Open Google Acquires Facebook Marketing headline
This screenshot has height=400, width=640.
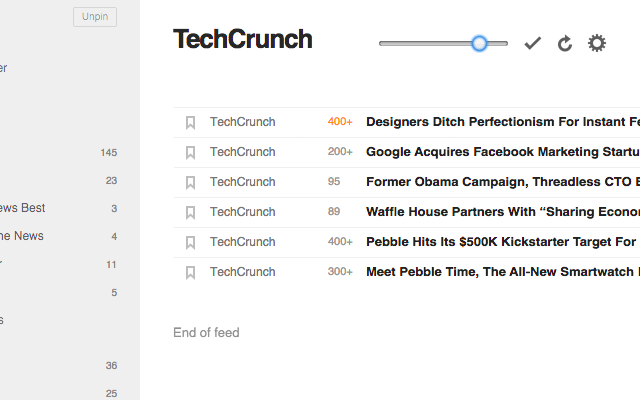pyautogui.click(x=503, y=152)
